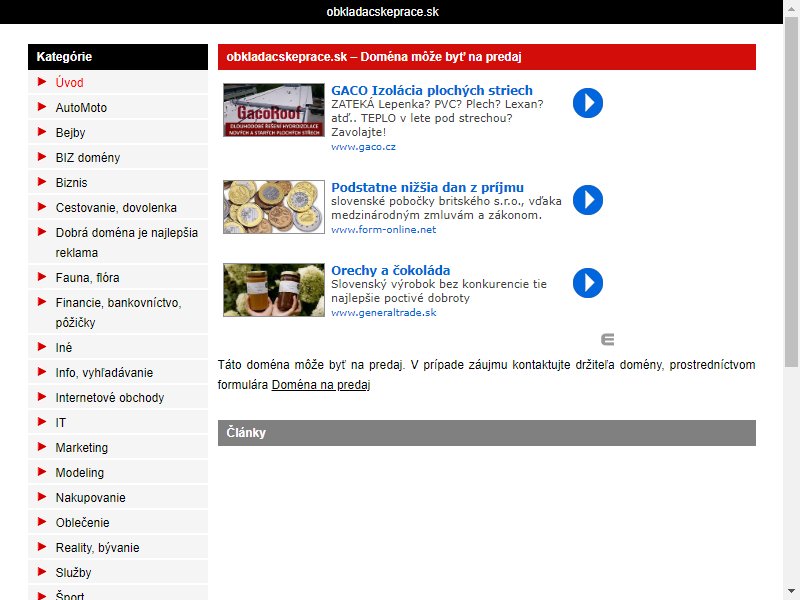Open the Doména na predaj form link

pos(321,385)
